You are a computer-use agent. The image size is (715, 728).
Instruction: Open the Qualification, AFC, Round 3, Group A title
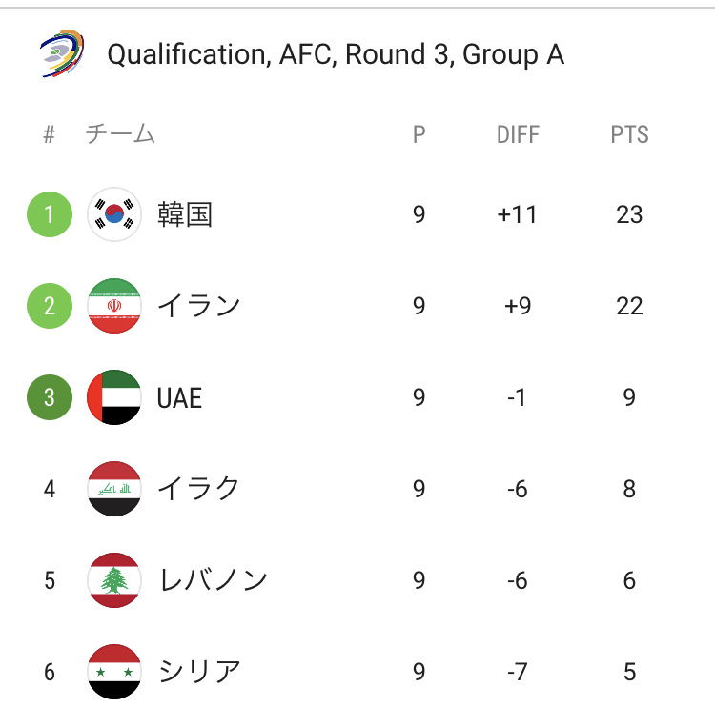click(x=336, y=54)
